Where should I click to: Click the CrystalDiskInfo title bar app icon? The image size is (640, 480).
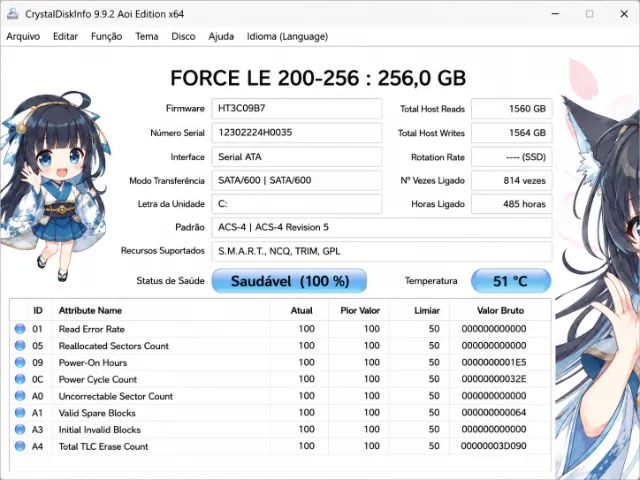(x=13, y=14)
